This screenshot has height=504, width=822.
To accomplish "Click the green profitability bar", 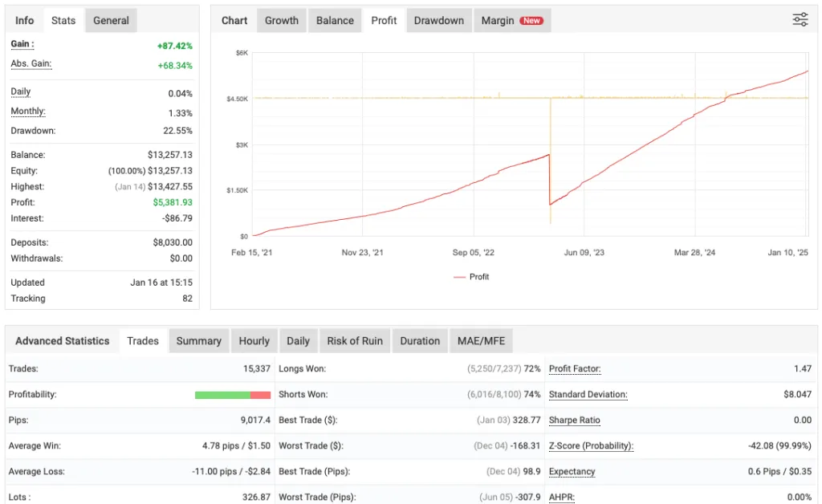I will (221, 394).
